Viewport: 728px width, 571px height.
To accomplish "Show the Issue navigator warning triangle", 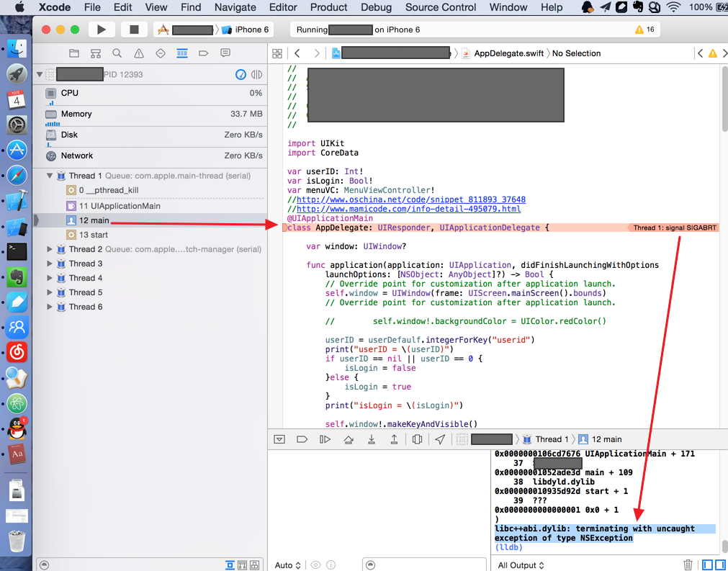I will click(x=139, y=53).
